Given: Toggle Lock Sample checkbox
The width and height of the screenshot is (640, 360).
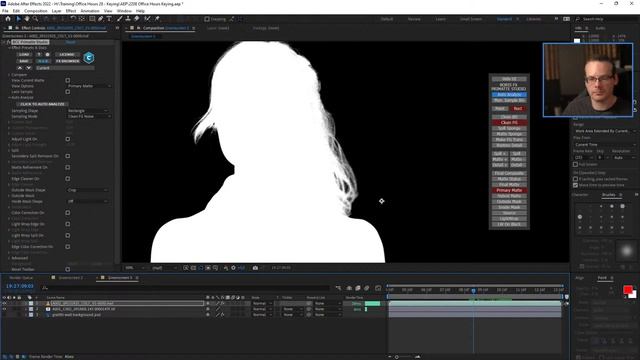Looking at the screenshot, I should click(68, 92).
